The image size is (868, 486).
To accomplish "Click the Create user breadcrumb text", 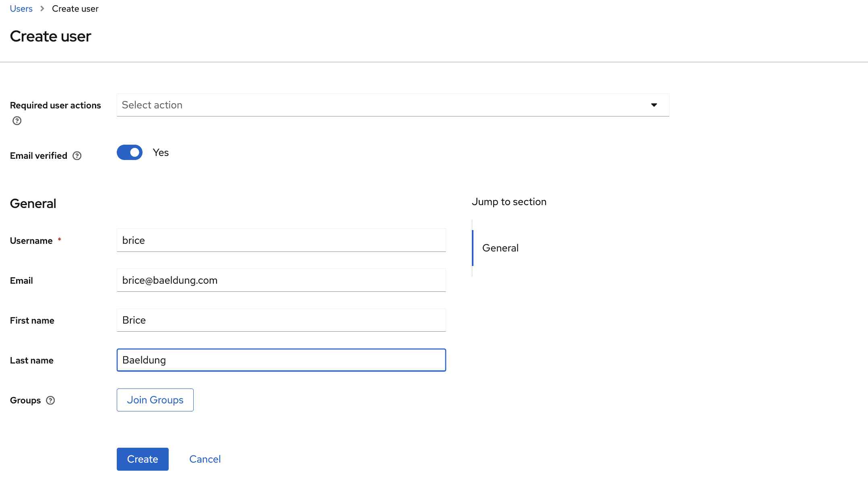I will coord(75,9).
